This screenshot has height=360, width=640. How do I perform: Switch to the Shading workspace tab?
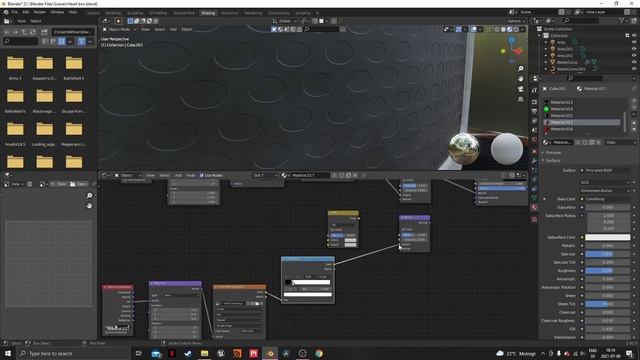[x=208, y=13]
